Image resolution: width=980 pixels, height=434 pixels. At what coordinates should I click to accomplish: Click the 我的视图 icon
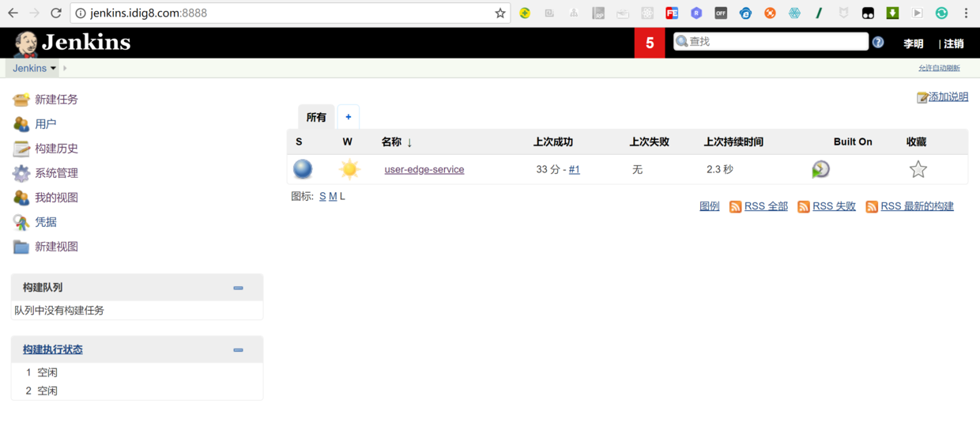(21, 198)
